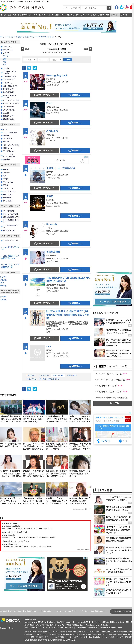The image size is (134, 644).
Task: Click 試聴・ダウンロード for Never going back
Action: click(44, 95)
